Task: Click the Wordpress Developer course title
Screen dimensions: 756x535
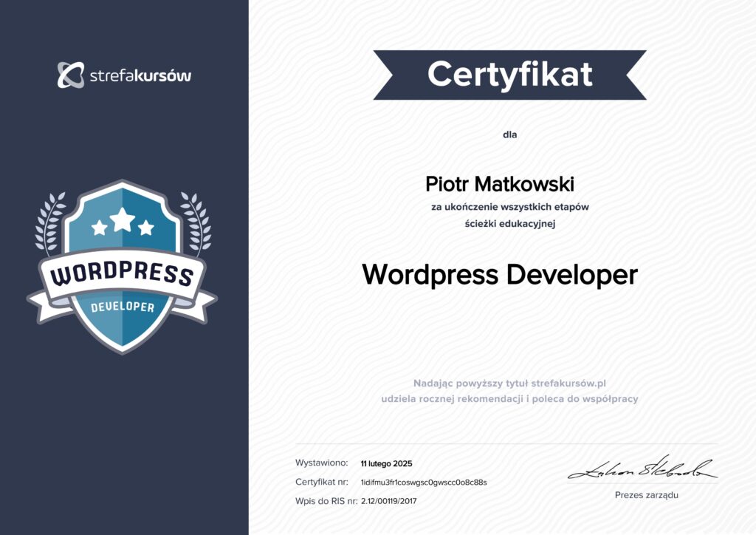Action: [x=499, y=275]
